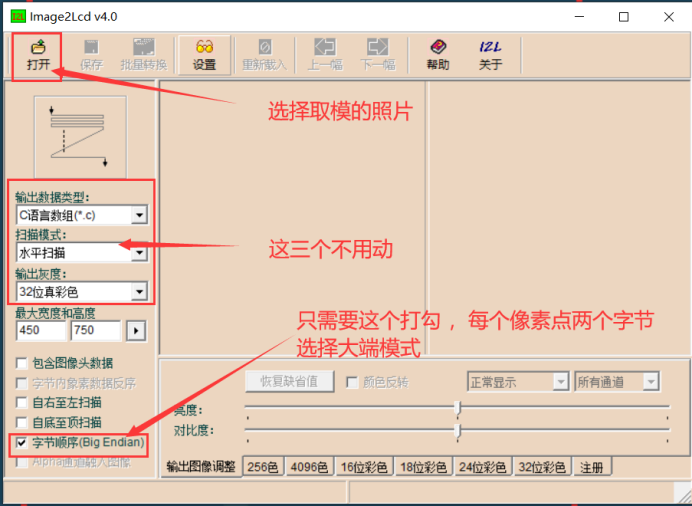The image size is (692, 506).
Task: Switch to the 18位彩色 tab
Action: tap(423, 467)
